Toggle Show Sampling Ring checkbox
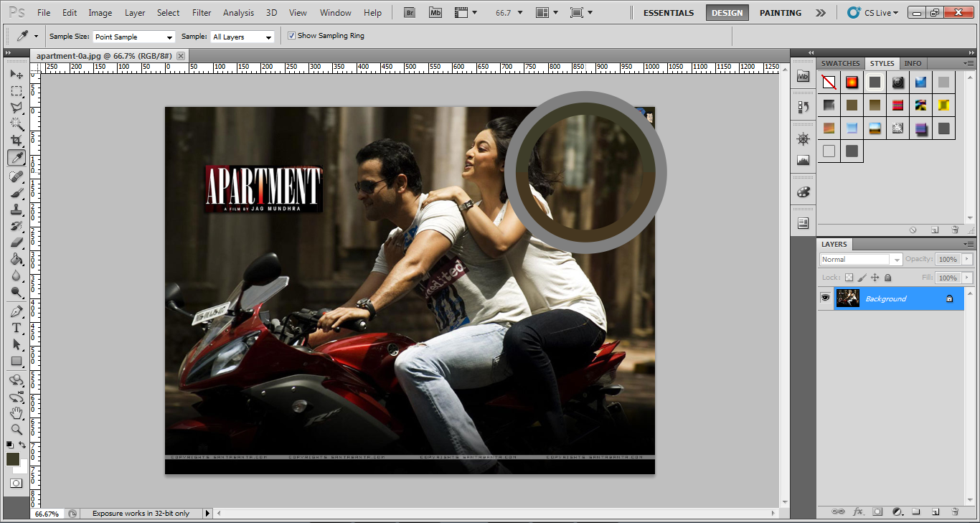The image size is (980, 523). pyautogui.click(x=291, y=36)
